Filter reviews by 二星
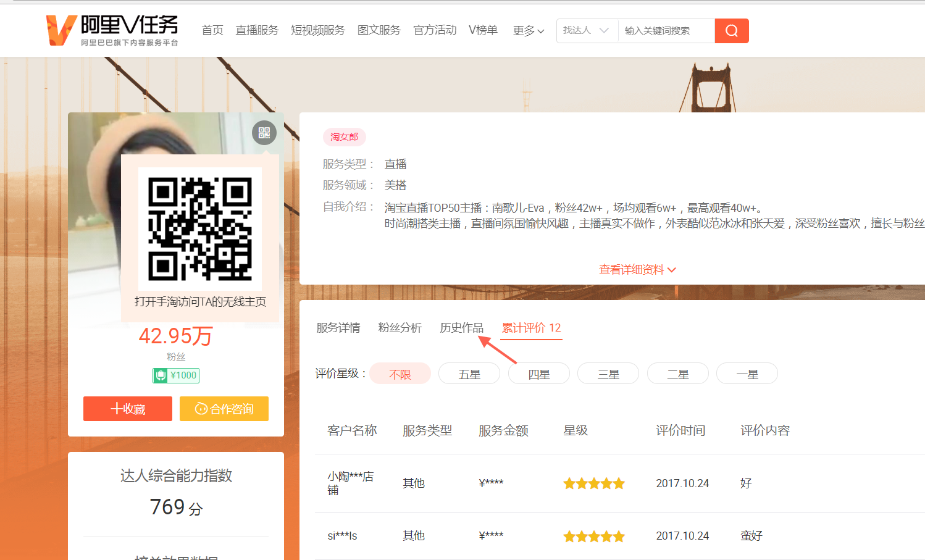The height and width of the screenshot is (560, 925). (678, 374)
